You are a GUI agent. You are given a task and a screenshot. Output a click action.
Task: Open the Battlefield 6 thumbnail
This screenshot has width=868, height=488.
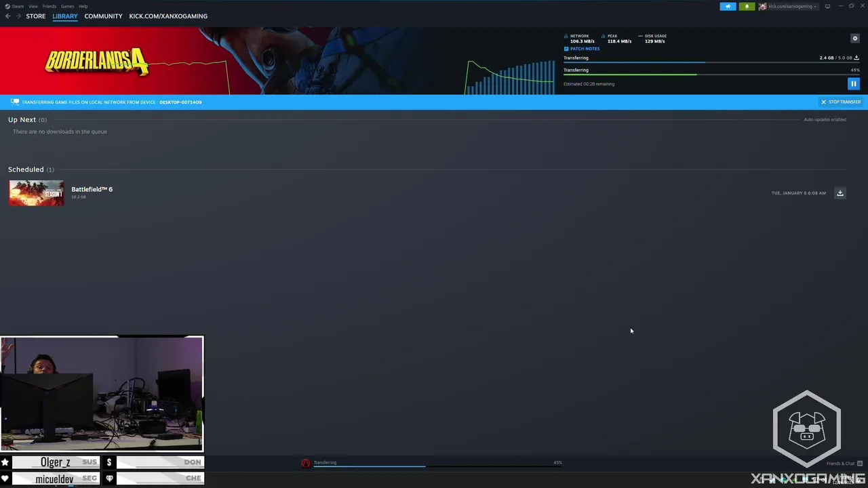tap(37, 193)
